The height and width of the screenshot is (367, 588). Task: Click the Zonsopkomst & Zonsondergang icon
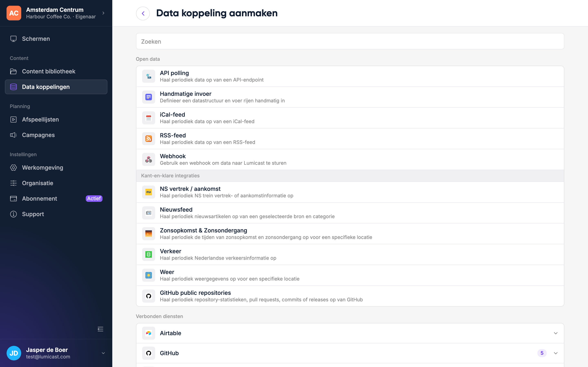[x=148, y=233]
